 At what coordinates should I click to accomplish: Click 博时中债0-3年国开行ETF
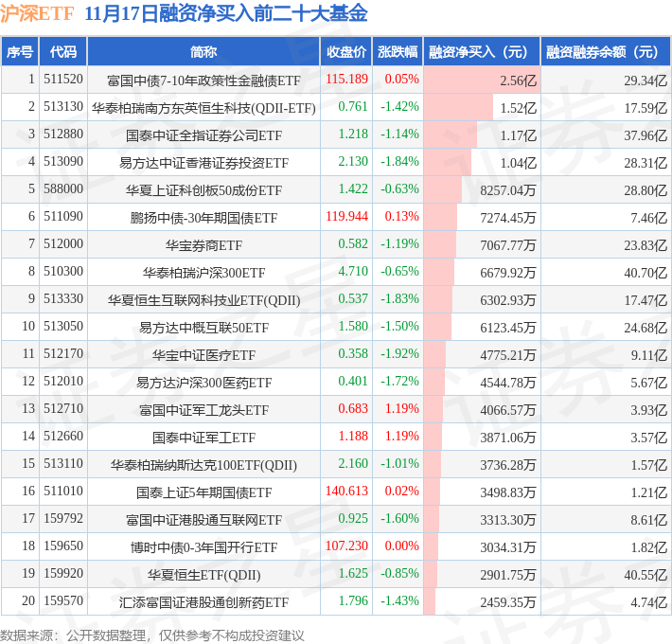click(x=203, y=547)
